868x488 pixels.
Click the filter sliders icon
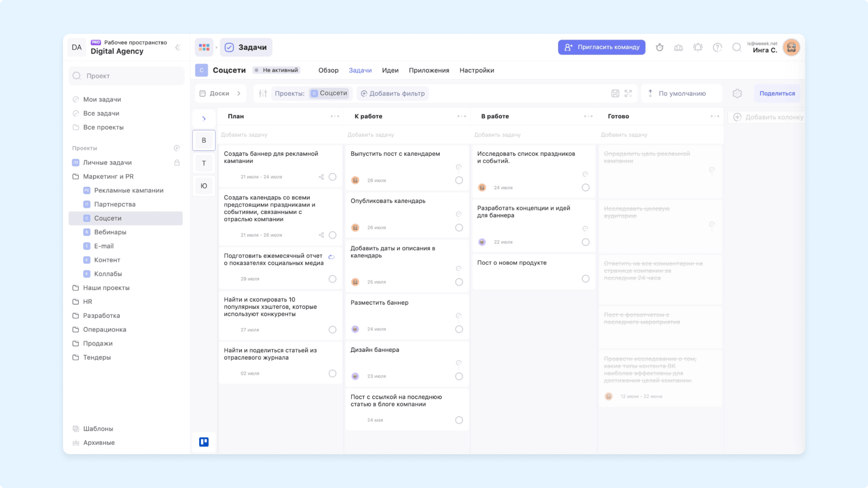pos(263,93)
